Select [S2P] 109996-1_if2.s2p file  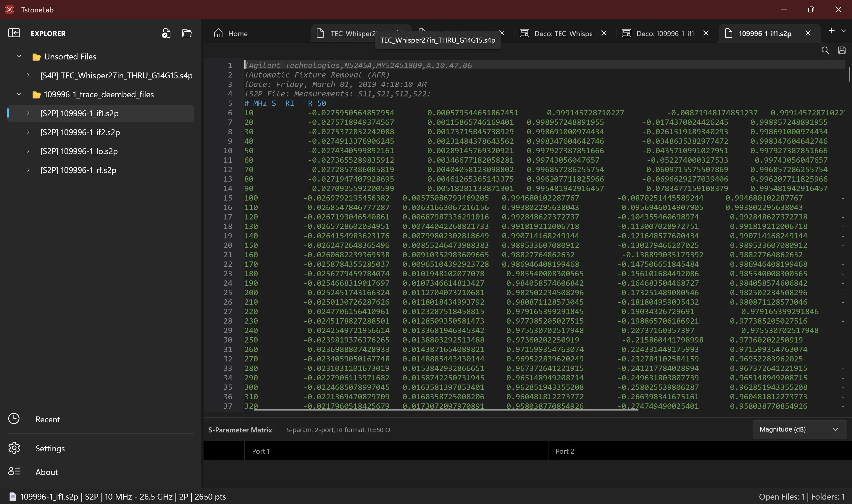click(x=80, y=132)
